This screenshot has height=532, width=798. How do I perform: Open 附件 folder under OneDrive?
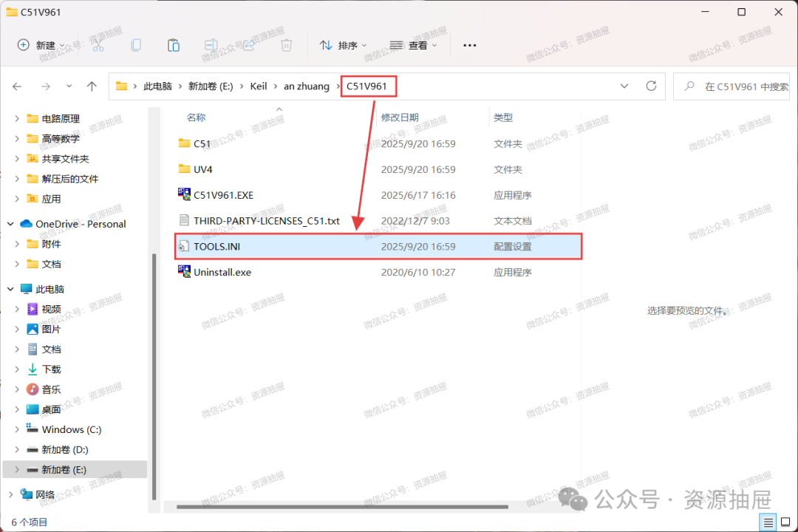click(x=51, y=245)
